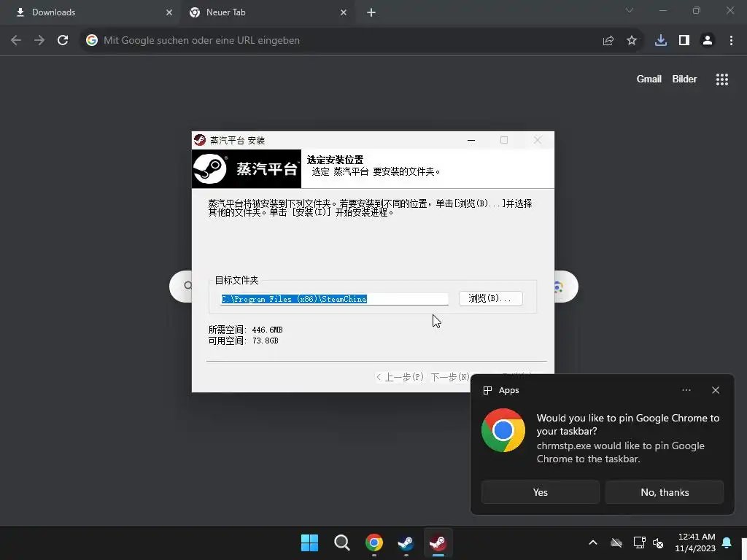This screenshot has height=560, width=747.
Task: Click the 浏览(B)... browse button
Action: point(491,298)
